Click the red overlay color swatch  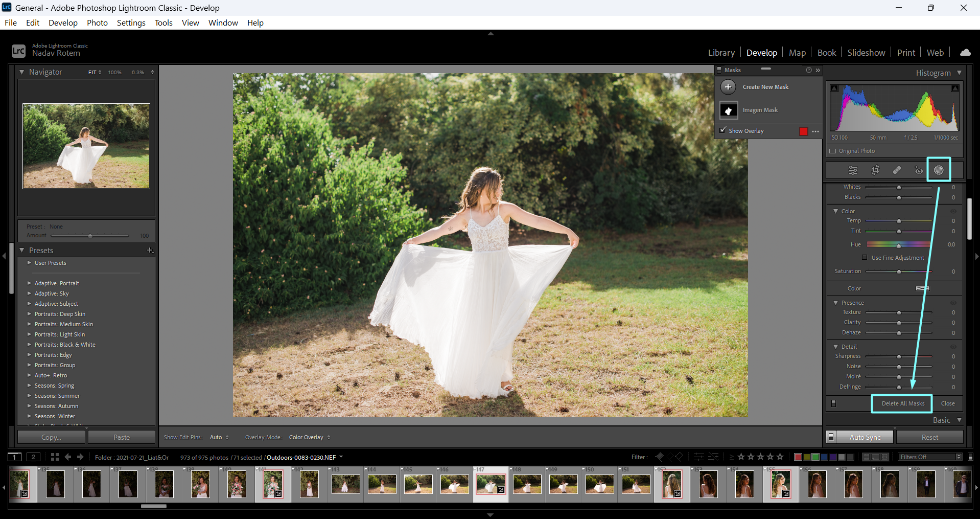[x=804, y=131]
